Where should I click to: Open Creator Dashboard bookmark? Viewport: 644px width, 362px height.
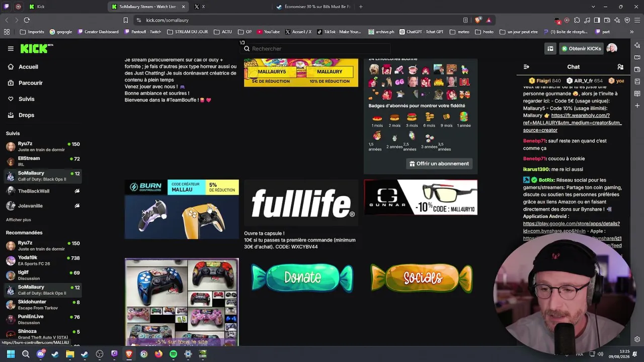(x=98, y=32)
